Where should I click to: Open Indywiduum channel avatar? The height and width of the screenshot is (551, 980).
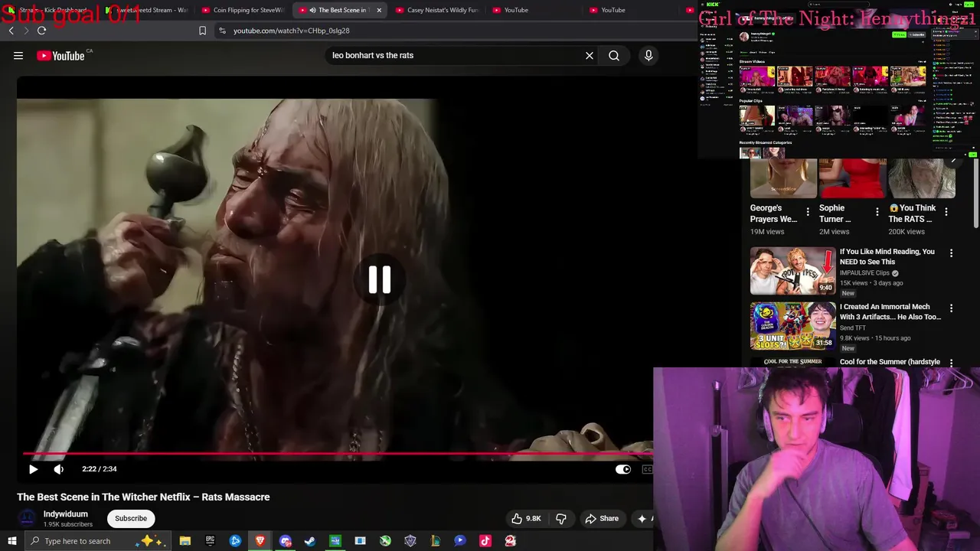coord(27,518)
